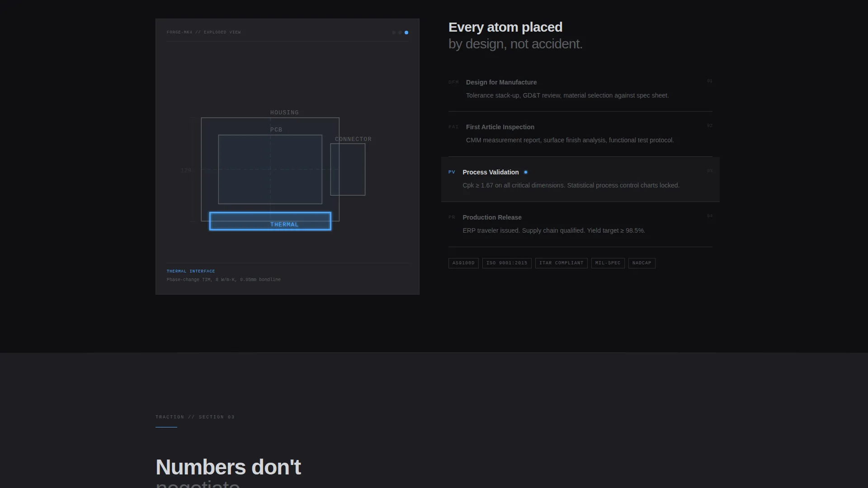Click step number 04 beside Production Release
This screenshot has width=868, height=488.
click(709, 216)
